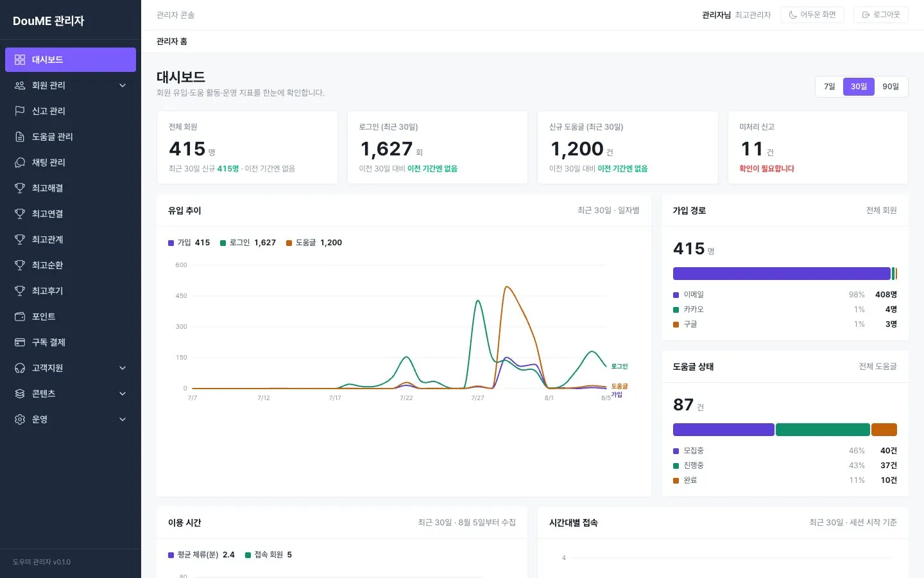Expand the 운영 submenu chevron

[x=123, y=419]
